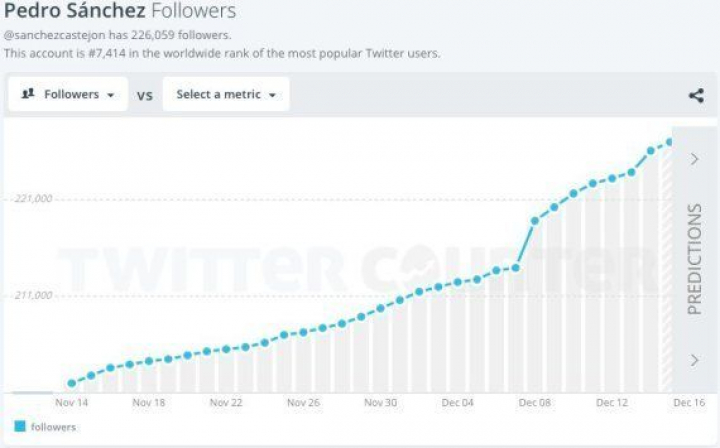Click the share icon
Image resolution: width=720 pixels, height=448 pixels.
pos(696,96)
